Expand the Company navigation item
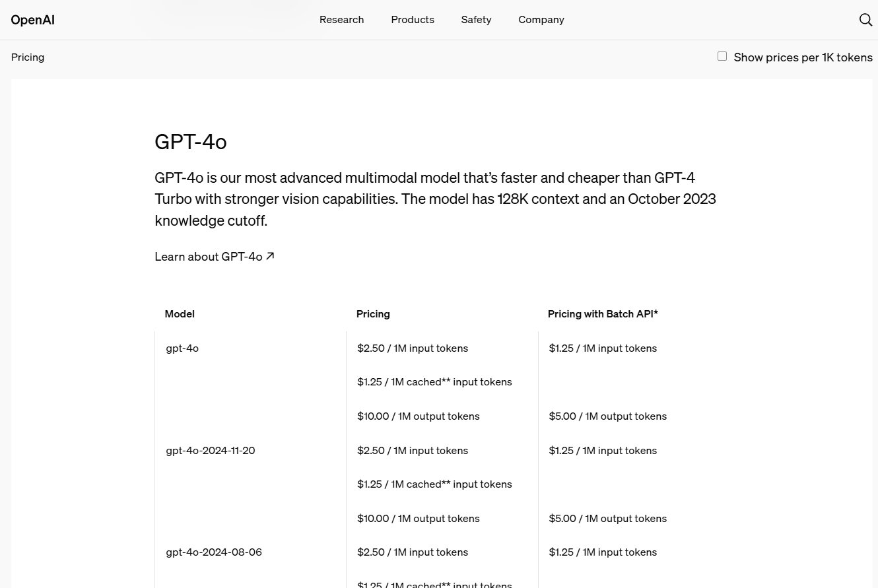This screenshot has width=878, height=588. click(541, 20)
